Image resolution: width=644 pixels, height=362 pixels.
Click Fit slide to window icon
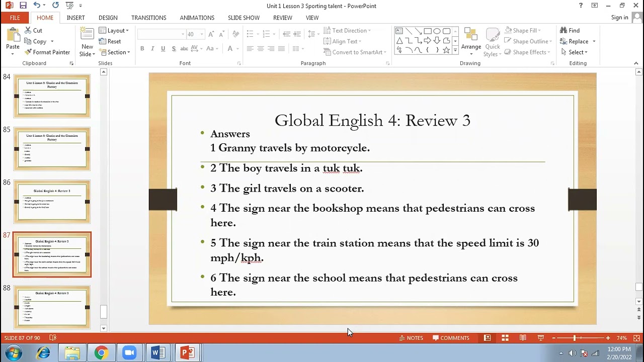pyautogui.click(x=636, y=338)
